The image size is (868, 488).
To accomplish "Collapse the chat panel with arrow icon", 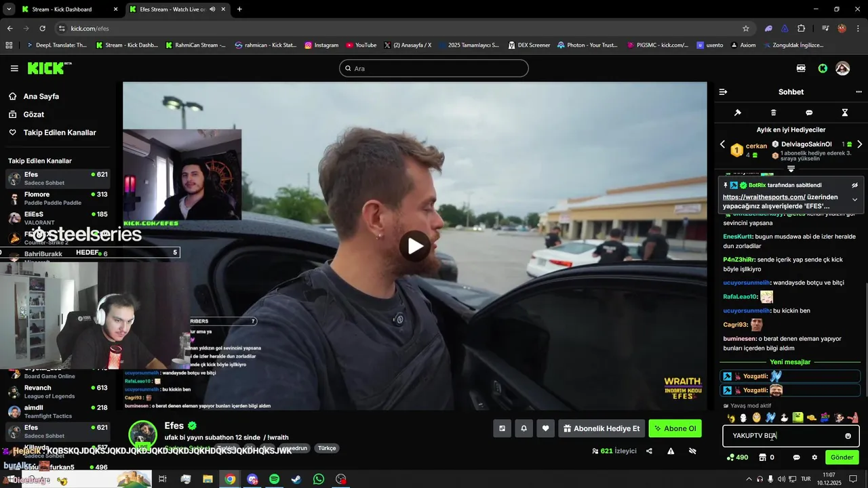I will pyautogui.click(x=723, y=91).
